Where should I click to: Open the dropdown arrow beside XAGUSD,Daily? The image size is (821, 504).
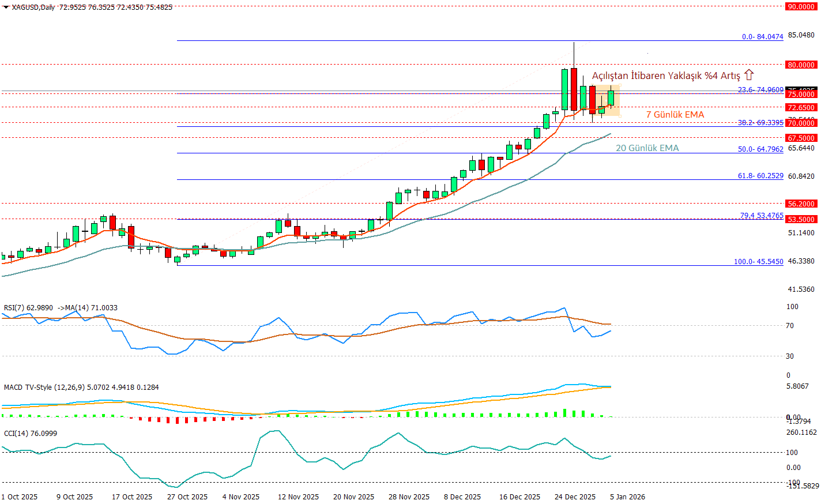(6, 7)
